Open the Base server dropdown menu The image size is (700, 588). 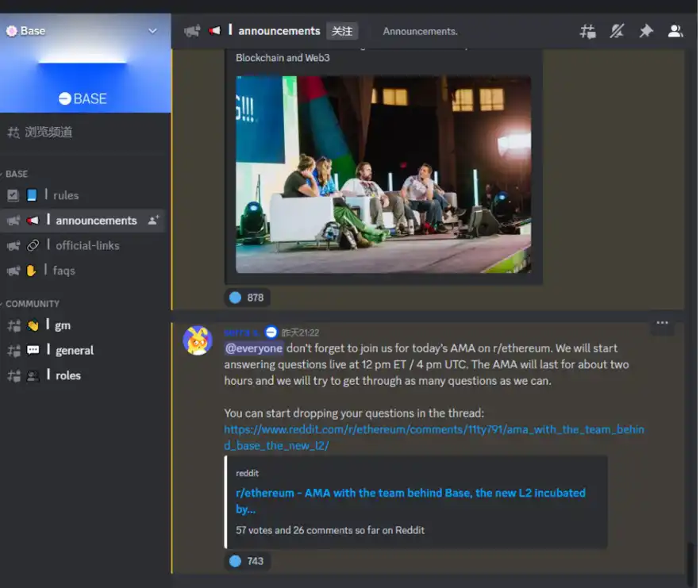pyautogui.click(x=152, y=31)
